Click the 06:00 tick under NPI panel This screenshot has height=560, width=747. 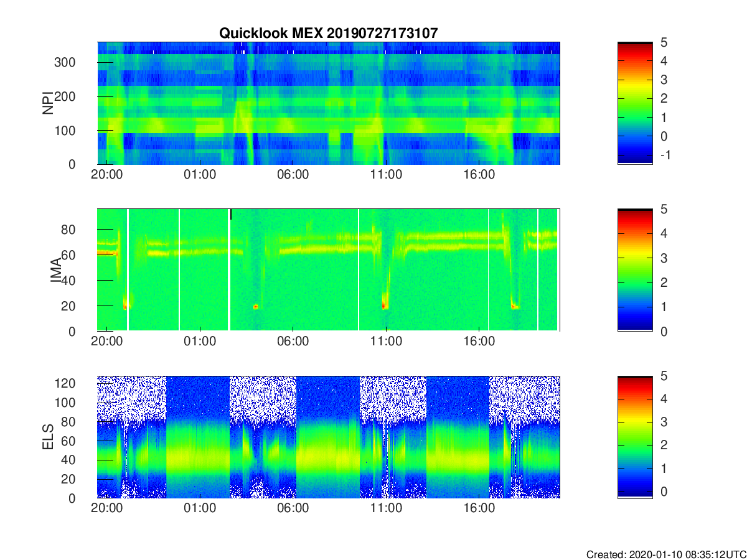click(x=293, y=175)
